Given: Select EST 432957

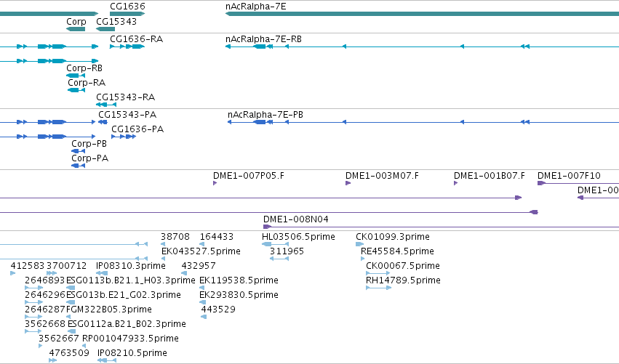Looking at the screenshot, I should (198, 266).
